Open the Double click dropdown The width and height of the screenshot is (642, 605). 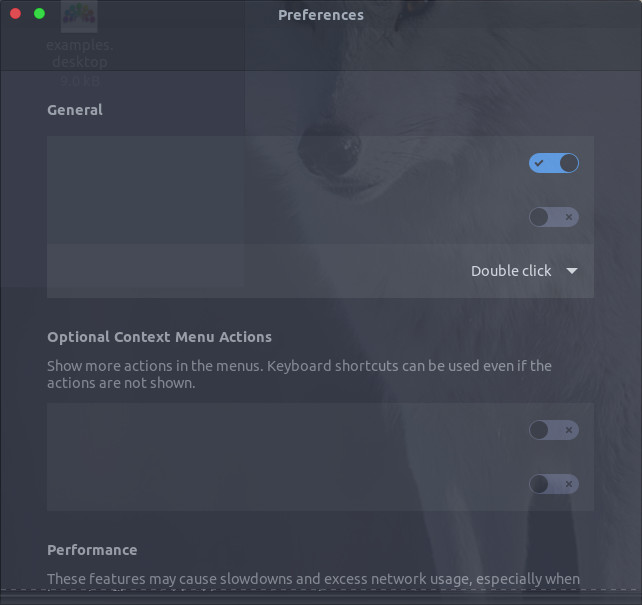524,271
